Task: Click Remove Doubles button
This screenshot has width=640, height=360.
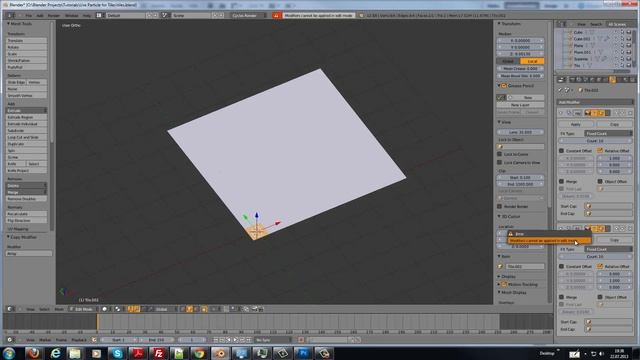Action: click(x=26, y=199)
